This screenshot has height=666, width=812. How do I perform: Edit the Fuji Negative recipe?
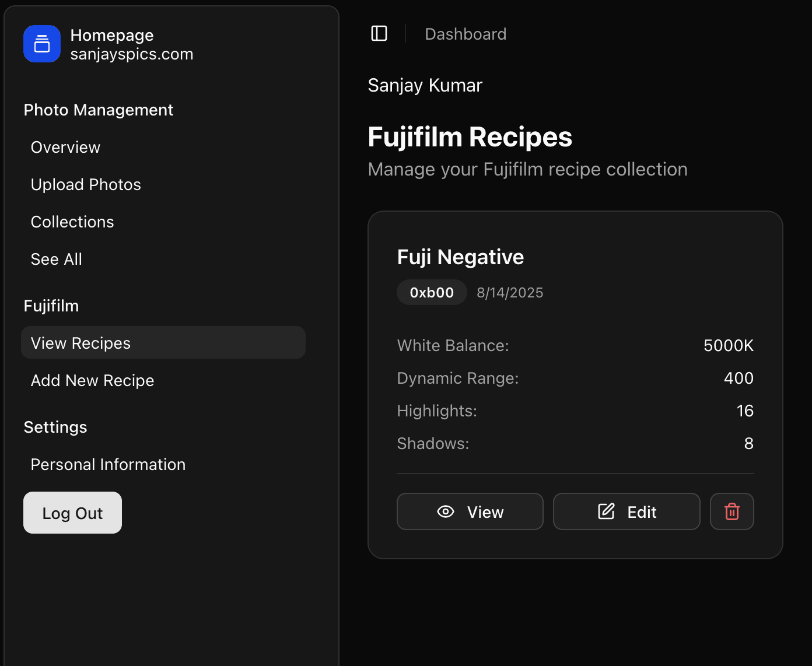(626, 511)
